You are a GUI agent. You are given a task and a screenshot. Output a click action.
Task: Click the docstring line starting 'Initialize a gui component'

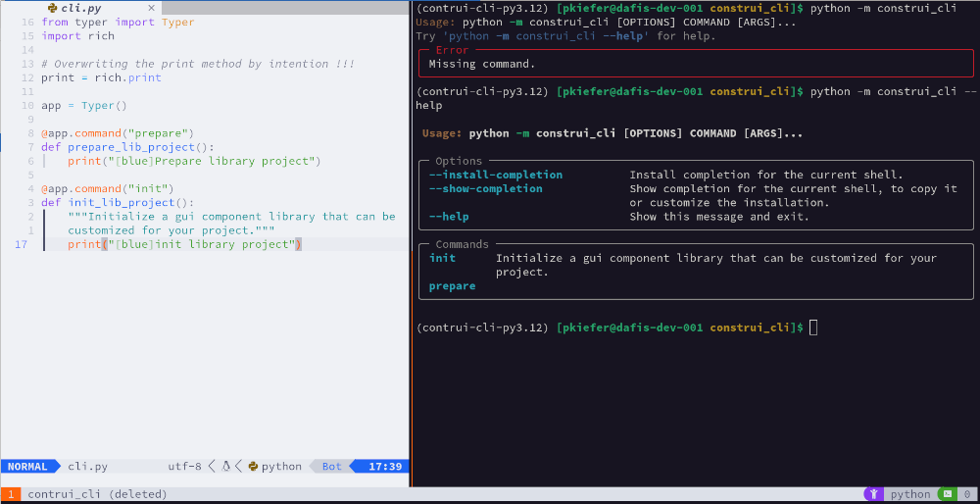coord(232,217)
